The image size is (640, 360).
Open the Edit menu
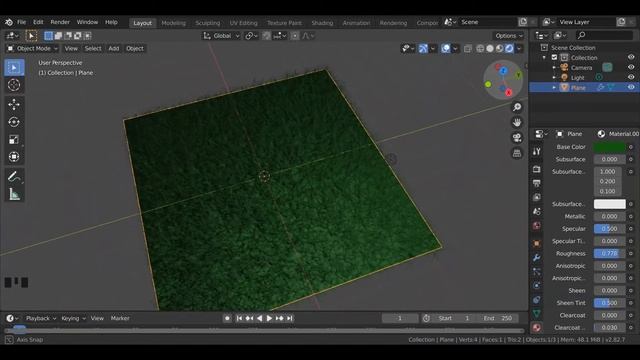tap(38, 22)
